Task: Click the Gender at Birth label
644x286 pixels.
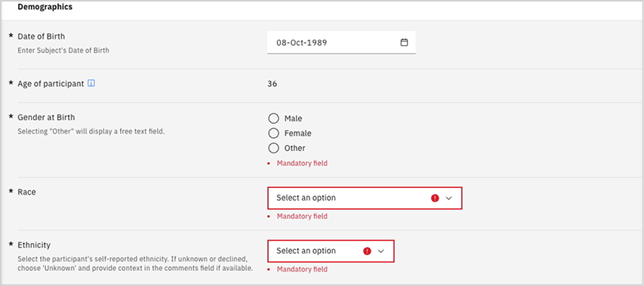Action: pyautogui.click(x=46, y=118)
